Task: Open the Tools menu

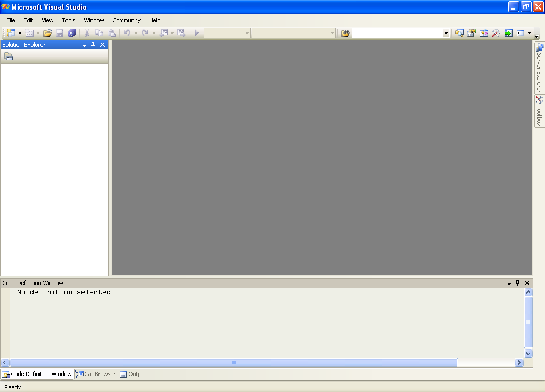Action: [x=69, y=20]
